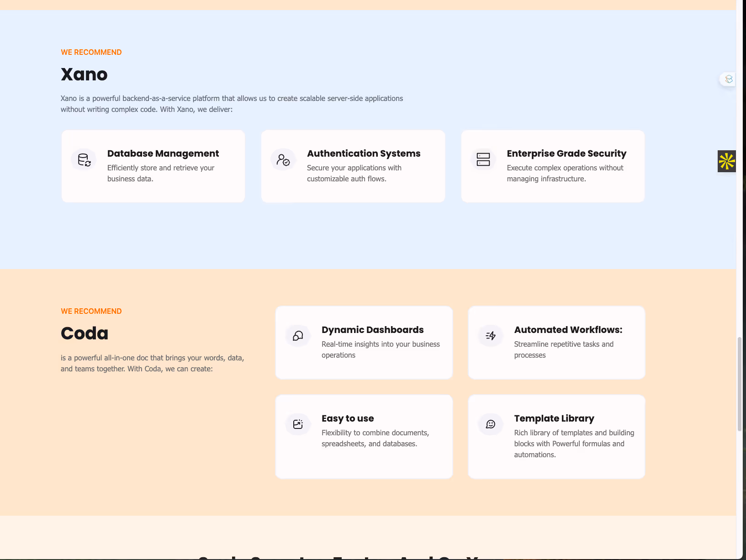
Task: Click the Template Library card title
Action: (554, 418)
